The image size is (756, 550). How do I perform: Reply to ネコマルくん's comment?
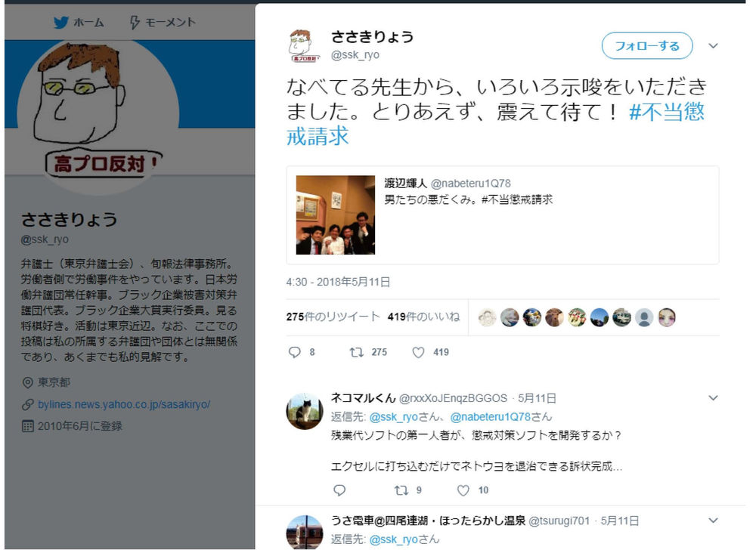pos(339,490)
